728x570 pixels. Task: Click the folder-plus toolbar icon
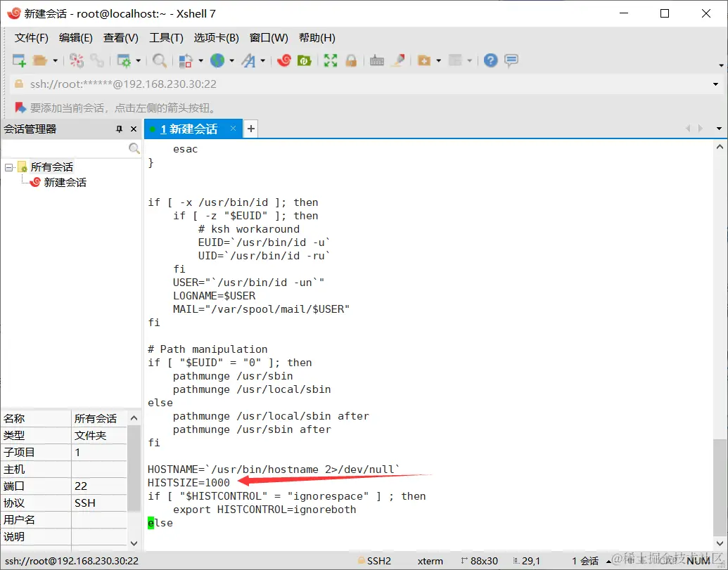424,60
